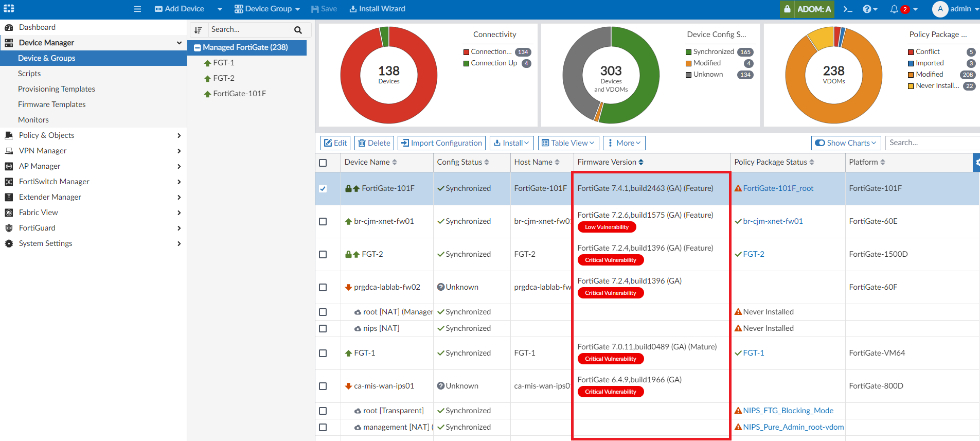Viewport: 980px width, 441px height.
Task: Click the table search field
Action: [931, 143]
